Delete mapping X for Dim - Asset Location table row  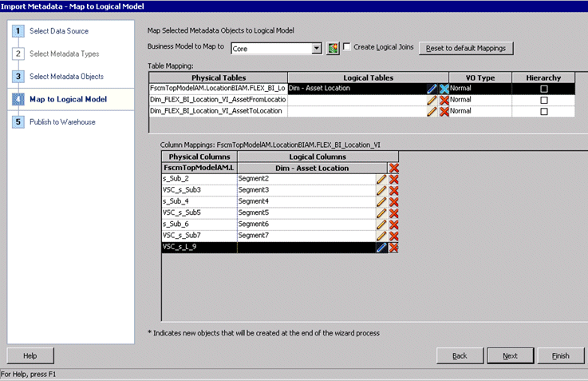click(x=444, y=89)
